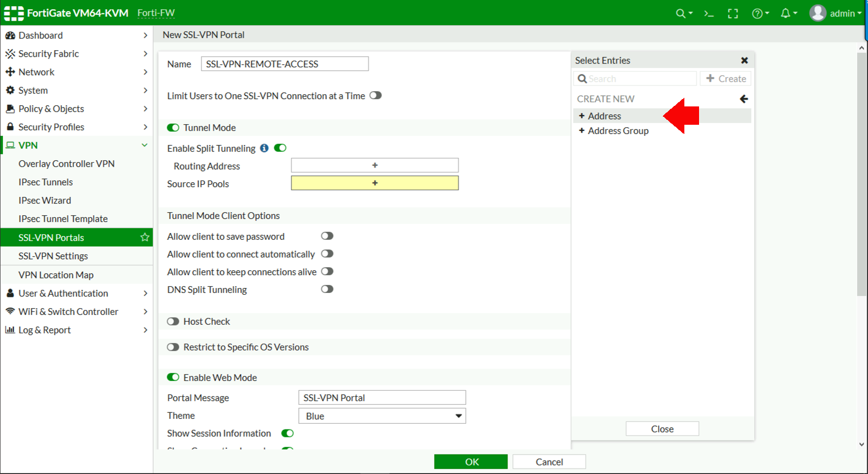Click the Dashboard gauge icon
The image size is (868, 474).
[x=10, y=35]
